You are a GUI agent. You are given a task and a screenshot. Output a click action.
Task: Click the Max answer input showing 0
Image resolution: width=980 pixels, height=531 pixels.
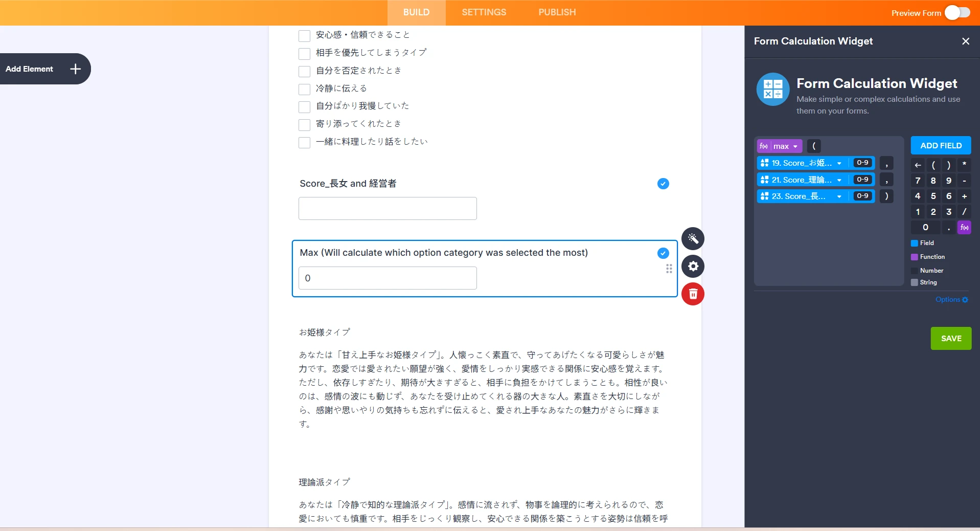tap(387, 278)
